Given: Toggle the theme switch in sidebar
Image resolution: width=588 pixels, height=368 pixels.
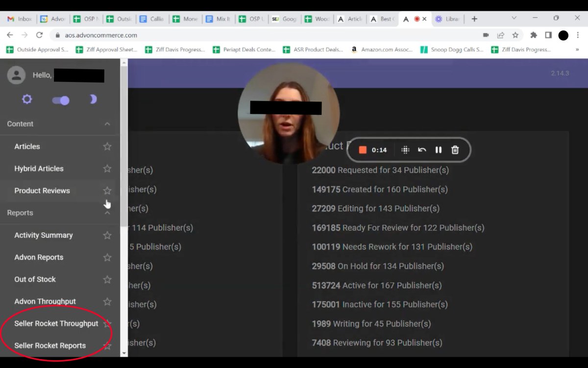Looking at the screenshot, I should pos(61,100).
